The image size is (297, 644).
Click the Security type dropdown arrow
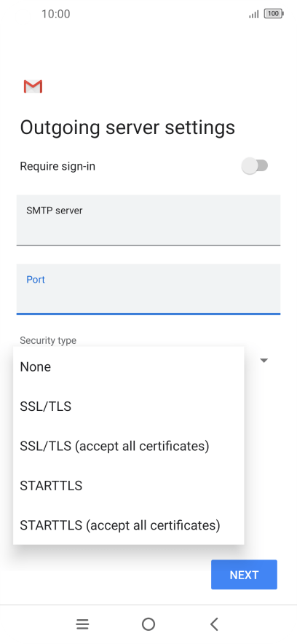(264, 360)
